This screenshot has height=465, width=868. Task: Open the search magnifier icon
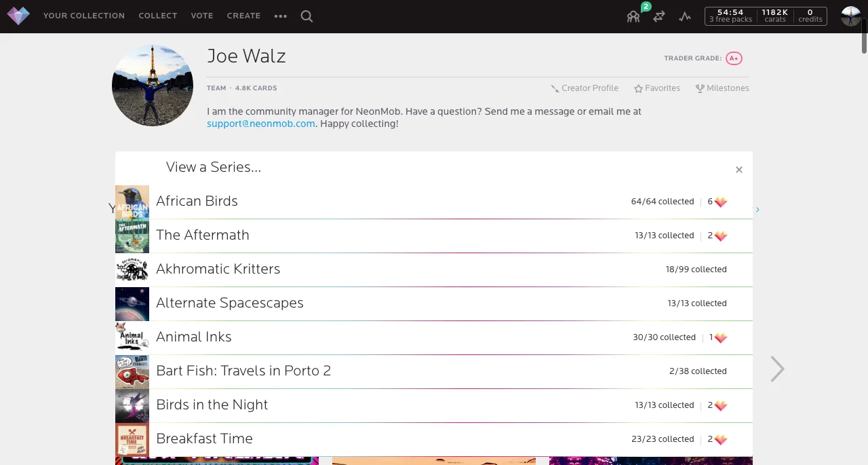pos(307,16)
